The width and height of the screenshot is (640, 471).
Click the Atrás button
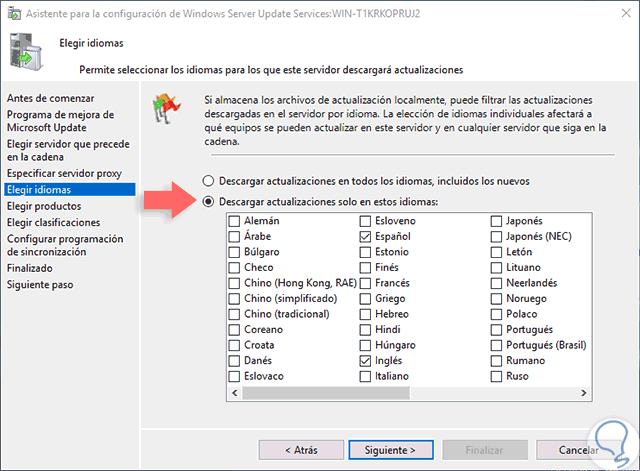pos(301,450)
